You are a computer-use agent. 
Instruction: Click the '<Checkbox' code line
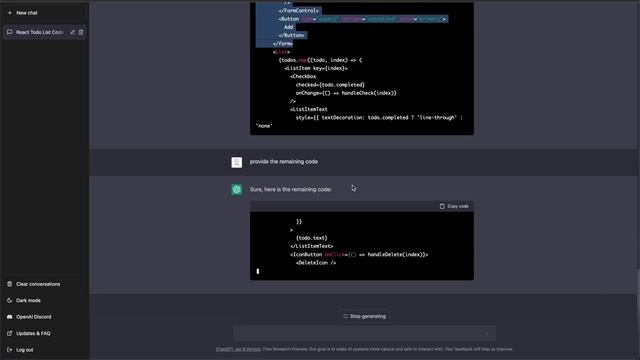[x=303, y=76]
